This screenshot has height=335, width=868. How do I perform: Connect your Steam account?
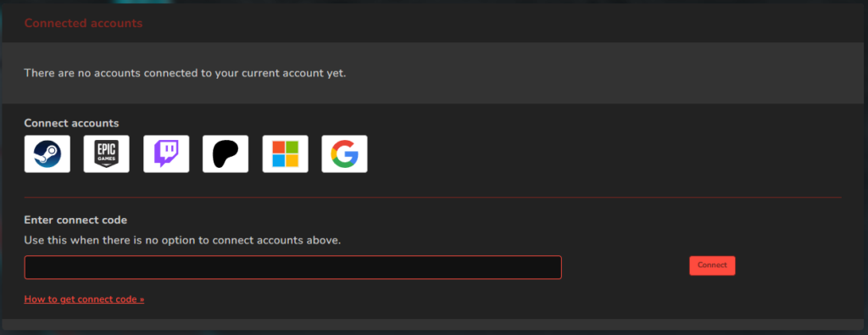[x=47, y=154]
